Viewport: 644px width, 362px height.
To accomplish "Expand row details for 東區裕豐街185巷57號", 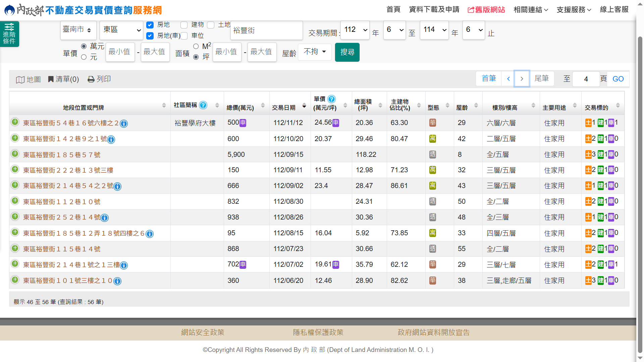I will coord(15,154).
